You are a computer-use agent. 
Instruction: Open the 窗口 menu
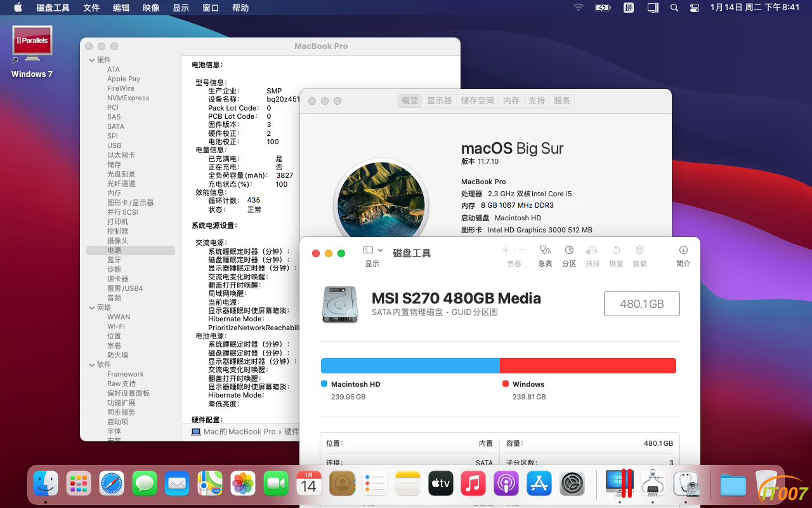click(x=211, y=8)
